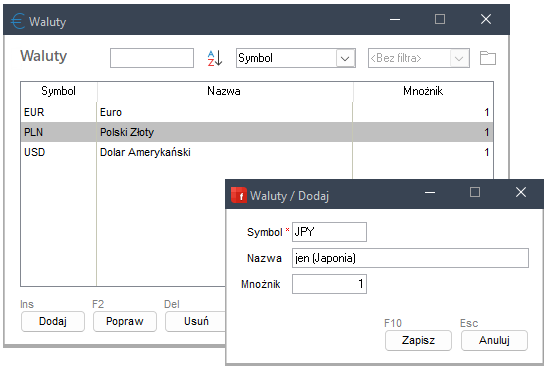Open the folder icon beside the filter

tap(488, 58)
